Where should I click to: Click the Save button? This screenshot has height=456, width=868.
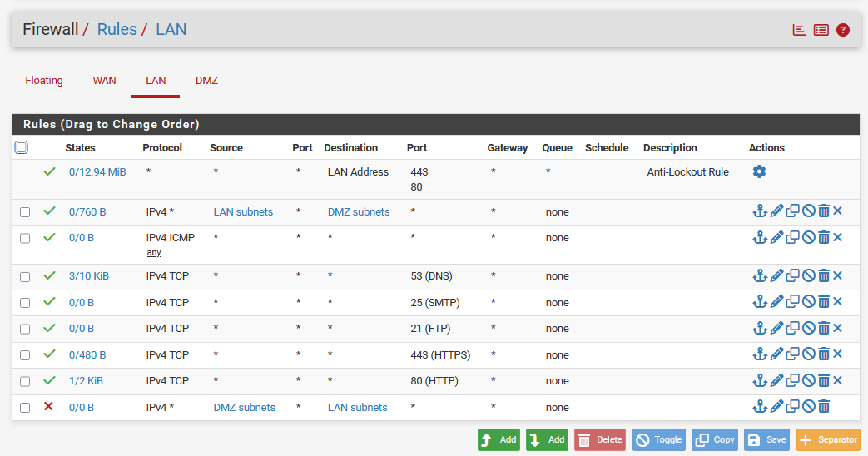(x=766, y=440)
